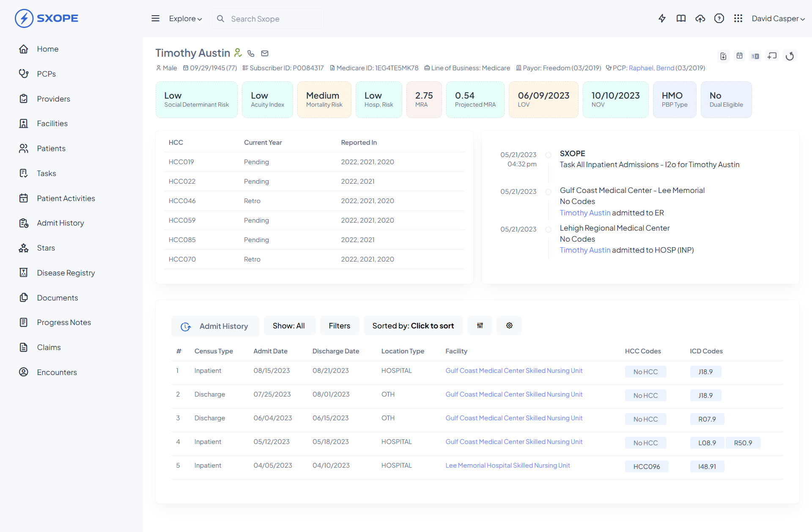Open the quick actions lightning bolt icon
The height and width of the screenshot is (532, 812).
point(662,18)
